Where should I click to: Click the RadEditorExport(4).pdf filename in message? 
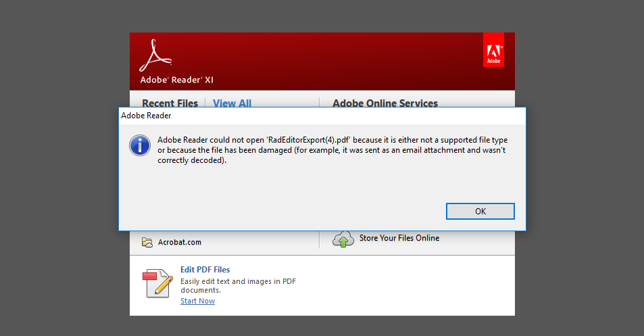[x=314, y=140]
